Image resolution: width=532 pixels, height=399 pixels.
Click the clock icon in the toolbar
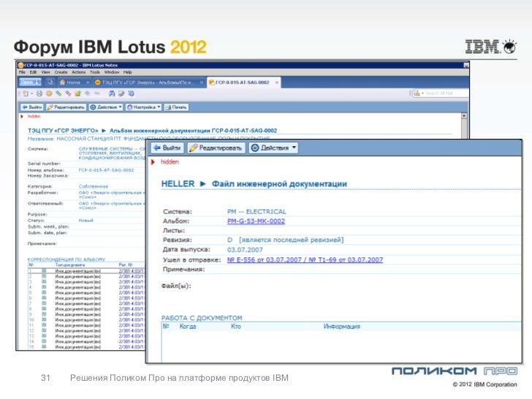pyautogui.click(x=132, y=94)
